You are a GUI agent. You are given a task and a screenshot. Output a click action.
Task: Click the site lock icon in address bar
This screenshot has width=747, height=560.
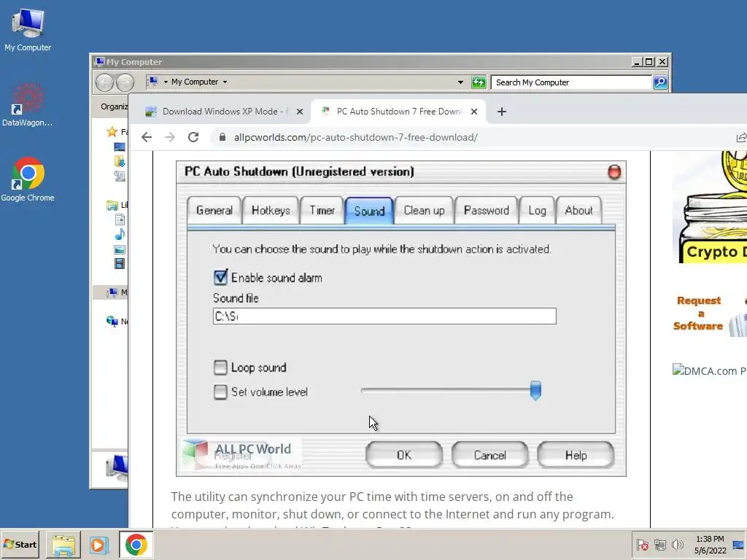222,137
